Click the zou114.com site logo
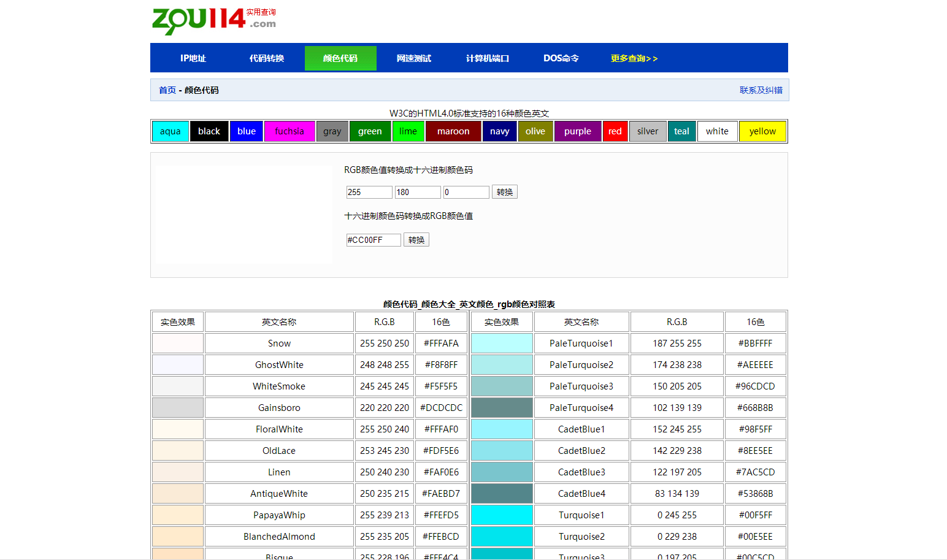The height and width of the screenshot is (560, 947). (x=214, y=20)
